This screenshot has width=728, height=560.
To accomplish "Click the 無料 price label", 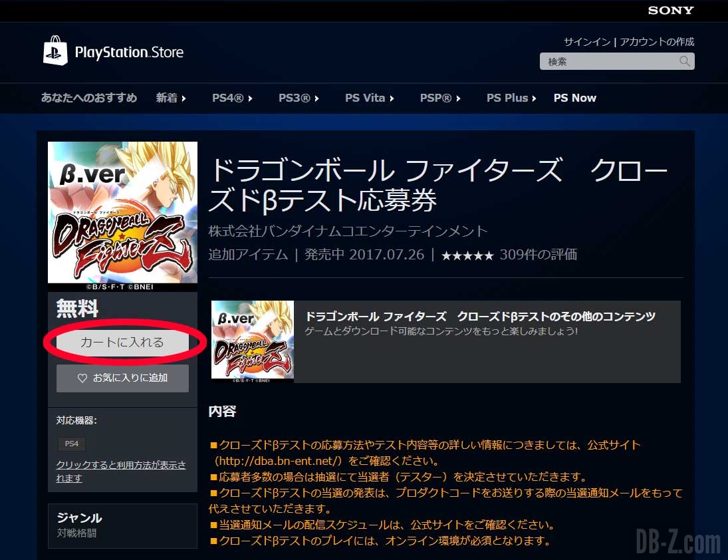I will click(77, 309).
